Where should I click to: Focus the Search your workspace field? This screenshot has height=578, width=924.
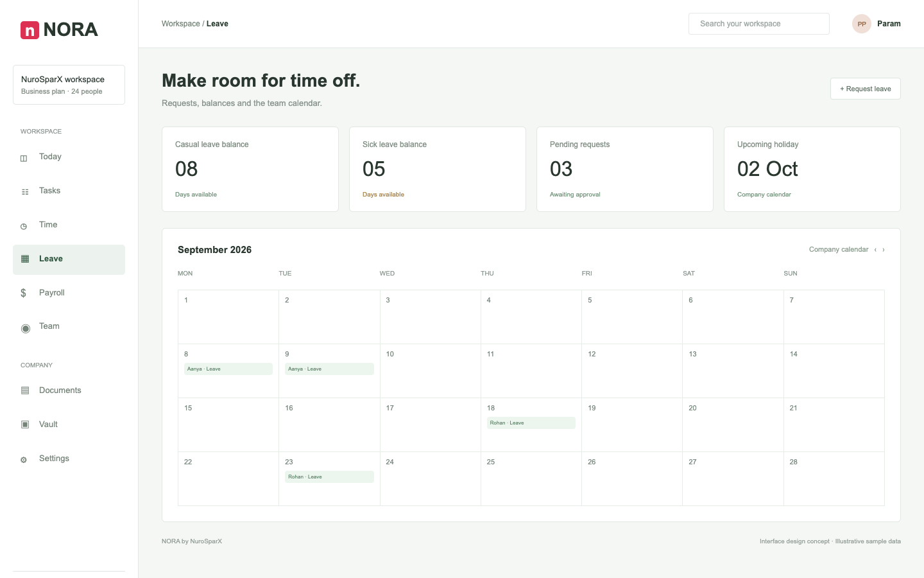(759, 24)
